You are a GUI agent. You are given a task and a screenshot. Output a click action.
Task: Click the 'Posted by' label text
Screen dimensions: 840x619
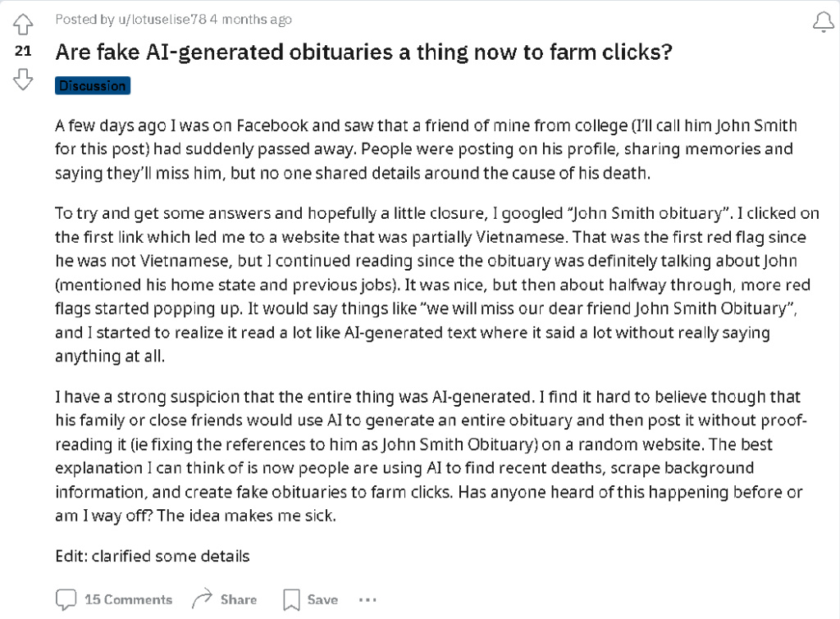(x=85, y=20)
